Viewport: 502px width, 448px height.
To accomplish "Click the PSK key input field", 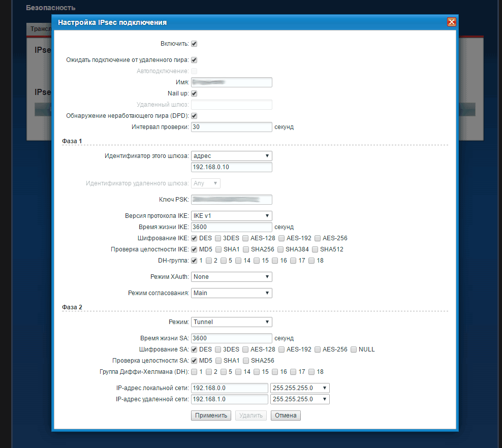I will coord(232,200).
